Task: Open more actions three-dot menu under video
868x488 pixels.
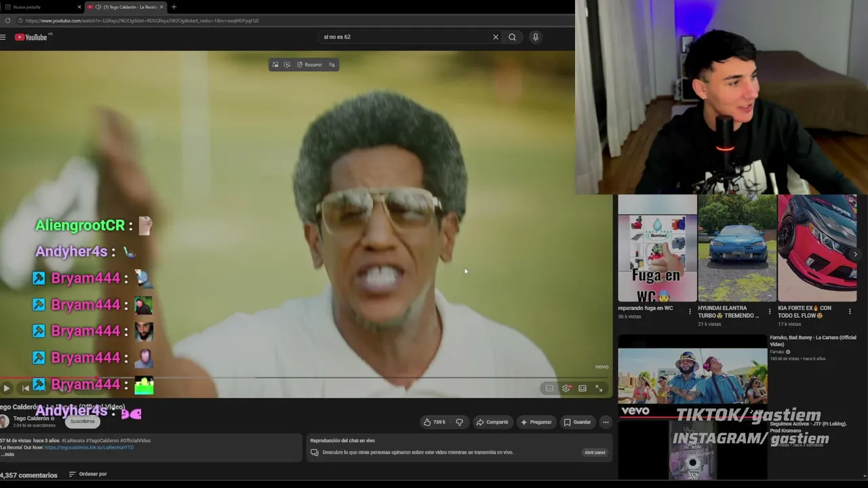Action: (x=606, y=422)
